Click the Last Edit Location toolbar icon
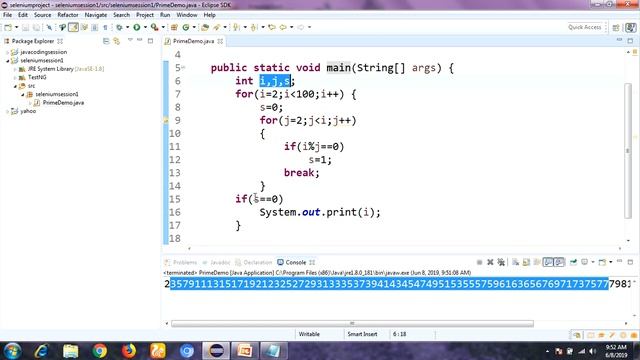This screenshot has width=640, height=360. (x=271, y=27)
